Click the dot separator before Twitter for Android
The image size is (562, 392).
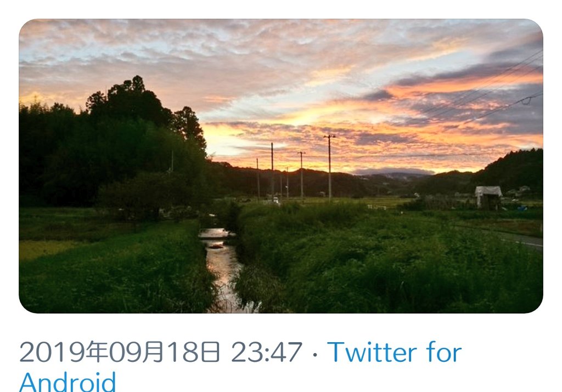coord(315,354)
